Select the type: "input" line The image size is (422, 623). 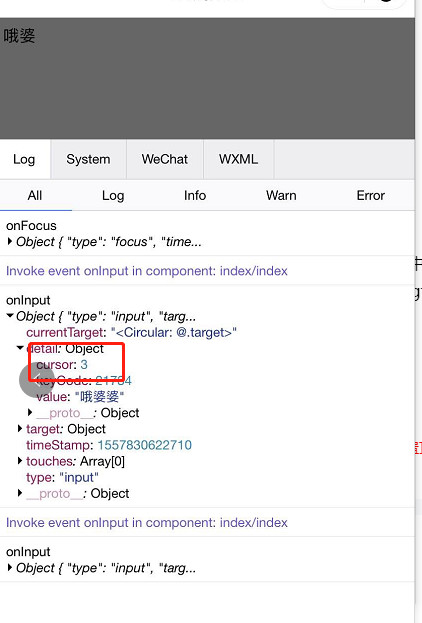62,477
